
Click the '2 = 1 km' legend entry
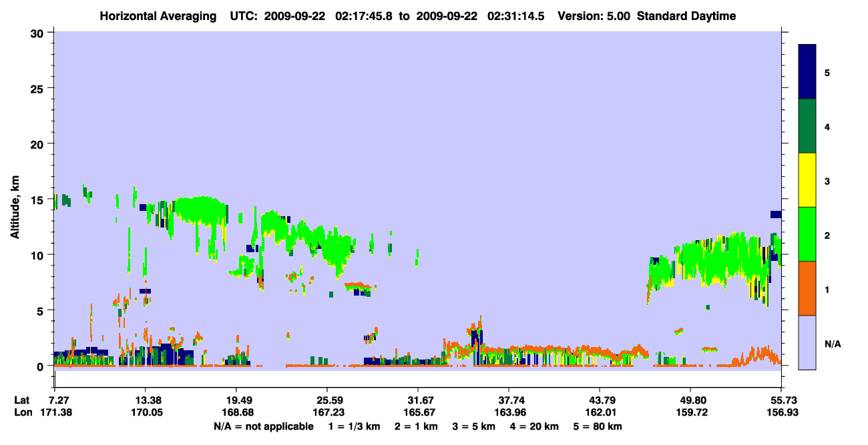pyautogui.click(x=416, y=426)
